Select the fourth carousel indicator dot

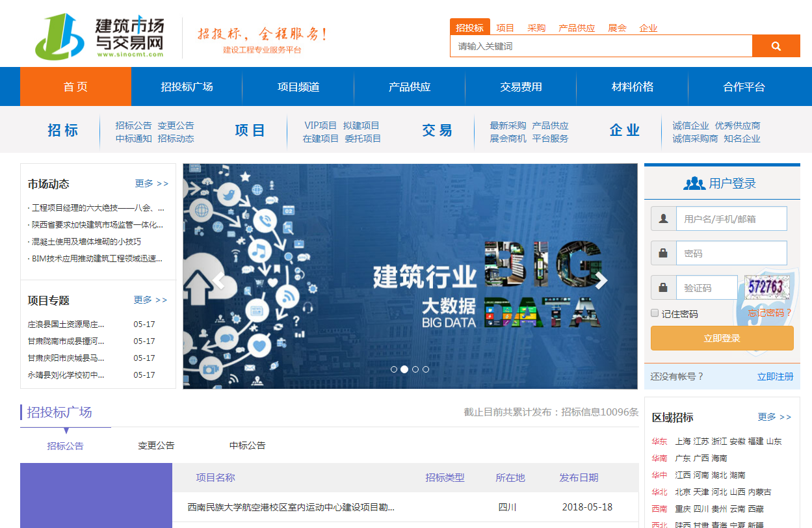click(426, 369)
